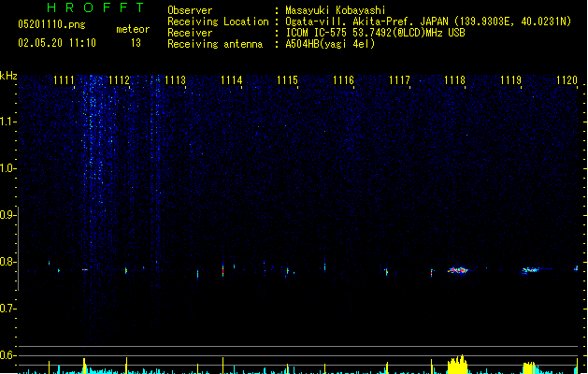Viewport: 588px width, 374px height.
Task: Click the Ogata-vill. Akita-Pref. JAPAN location text
Action: coord(366,22)
